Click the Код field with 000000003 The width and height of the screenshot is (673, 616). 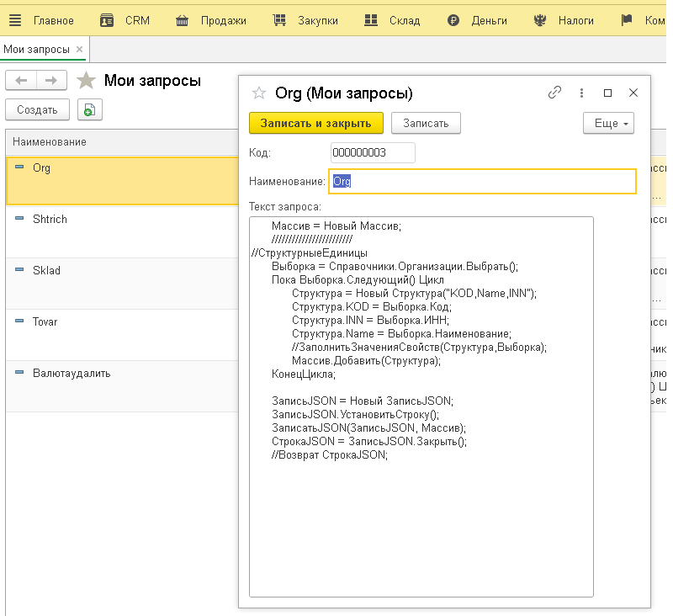coord(373,153)
